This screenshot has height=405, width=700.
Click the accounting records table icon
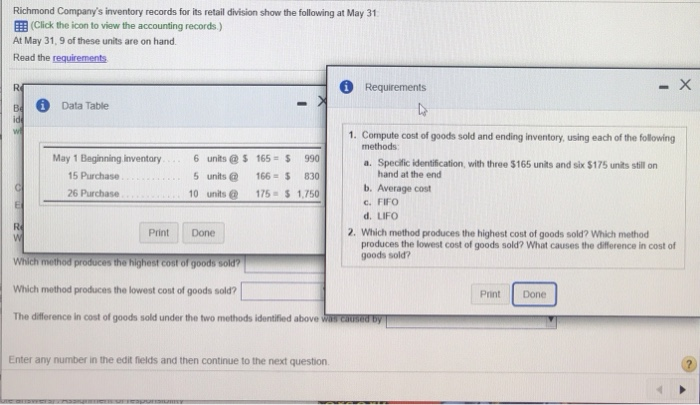click(21, 26)
